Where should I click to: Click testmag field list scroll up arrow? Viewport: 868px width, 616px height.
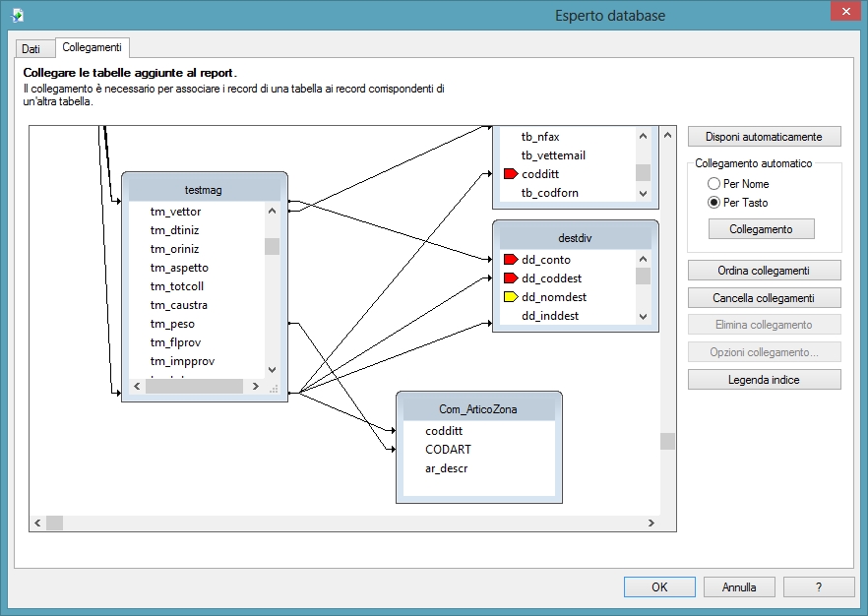point(272,211)
